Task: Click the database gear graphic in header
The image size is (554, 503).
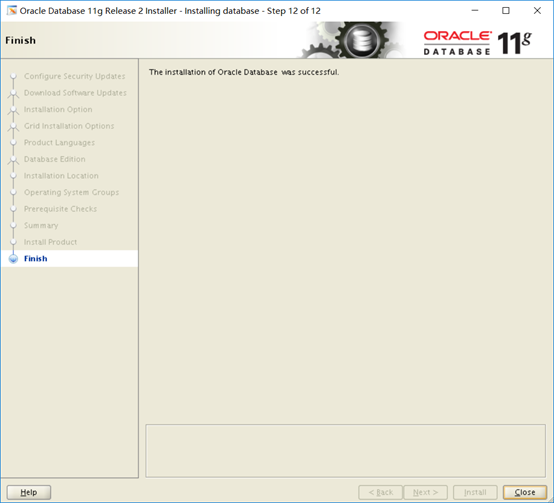Action: 353,40
